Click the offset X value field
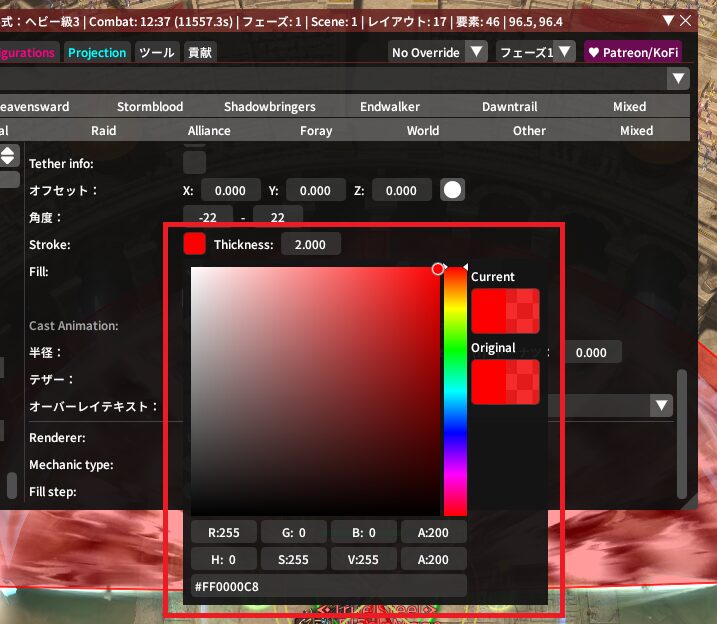 click(x=231, y=190)
